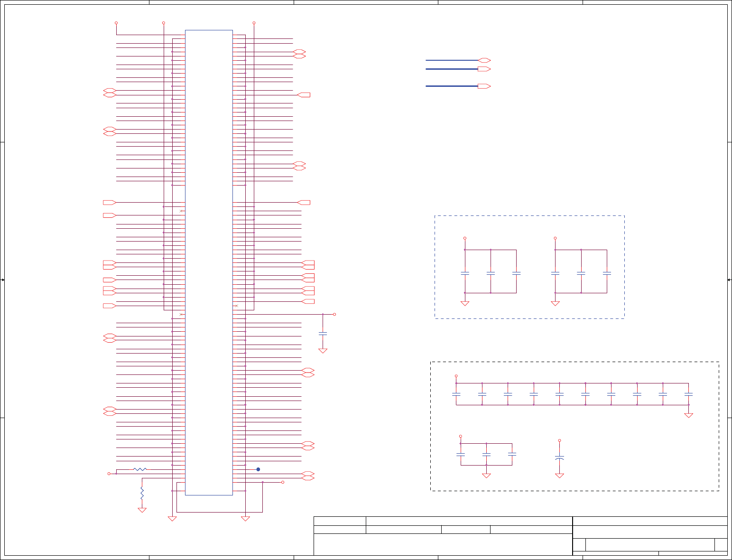Screen dimensions: 732x560
Task: Select the polarized capacitor with curved plate
Action: click(x=559, y=458)
